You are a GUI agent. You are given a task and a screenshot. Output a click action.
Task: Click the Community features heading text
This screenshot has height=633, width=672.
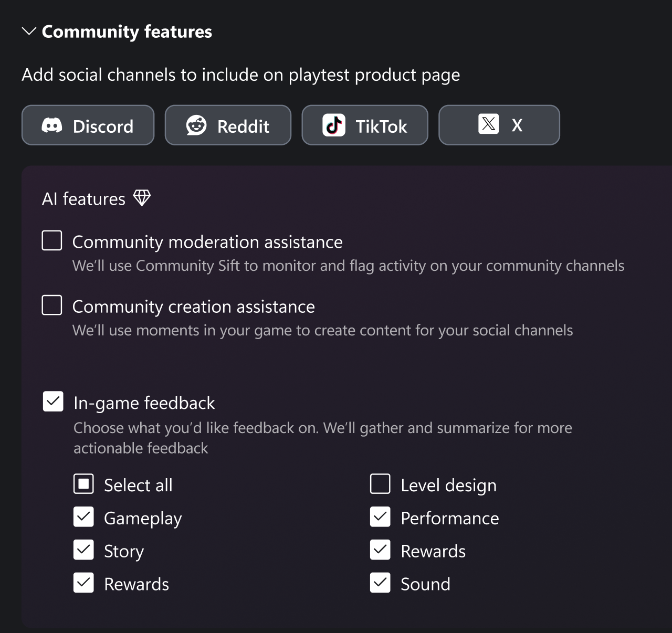click(x=127, y=32)
